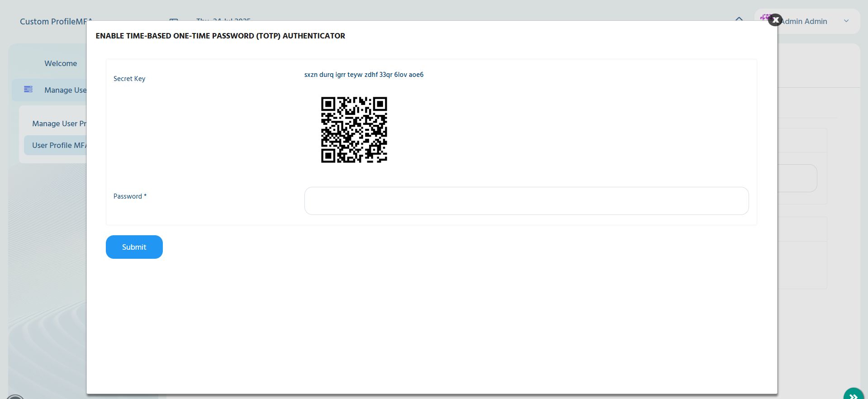Open the Manage User Profile submenu item
The height and width of the screenshot is (399, 868).
(59, 123)
